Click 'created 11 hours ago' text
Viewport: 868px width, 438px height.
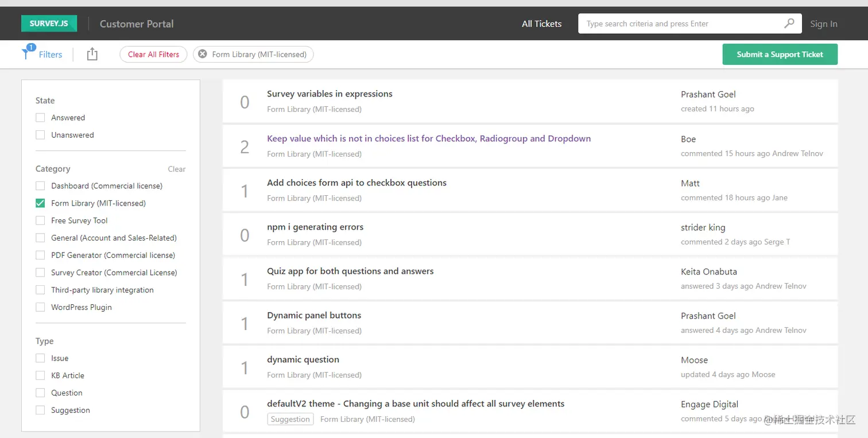click(718, 108)
